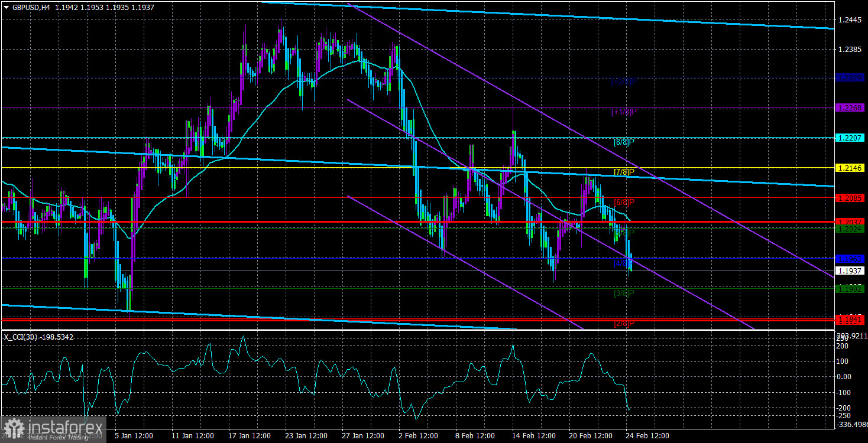Click the [3/8]P Murray level label
This screenshot has width=868, height=443.
point(624,292)
